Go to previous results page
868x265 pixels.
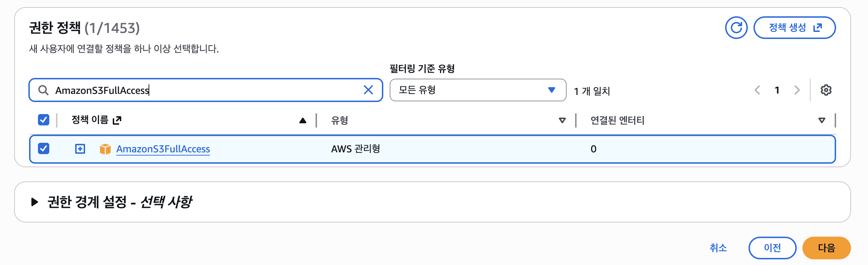tap(757, 90)
